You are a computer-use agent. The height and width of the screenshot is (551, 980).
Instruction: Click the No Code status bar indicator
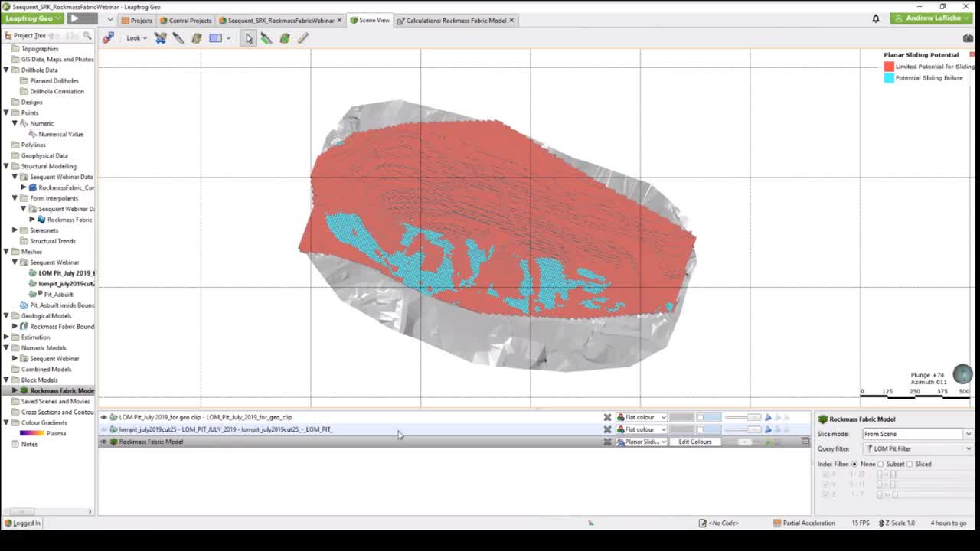coord(718,523)
